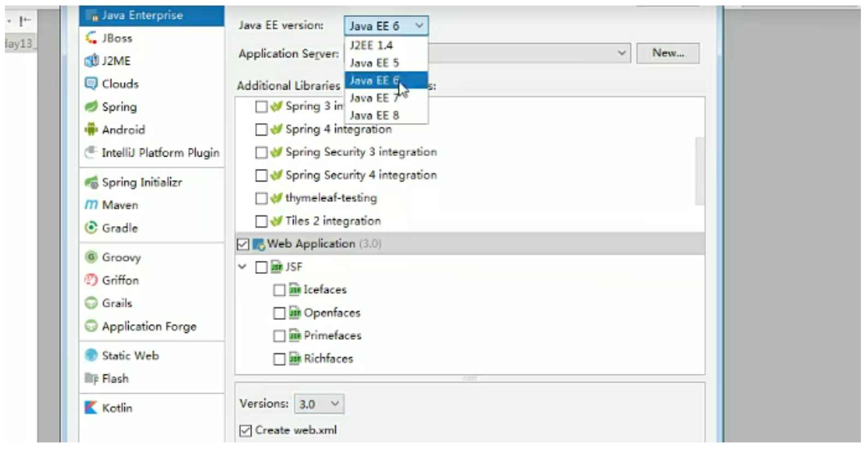Click the Flash icon
This screenshot has height=449, width=868.
click(x=91, y=378)
